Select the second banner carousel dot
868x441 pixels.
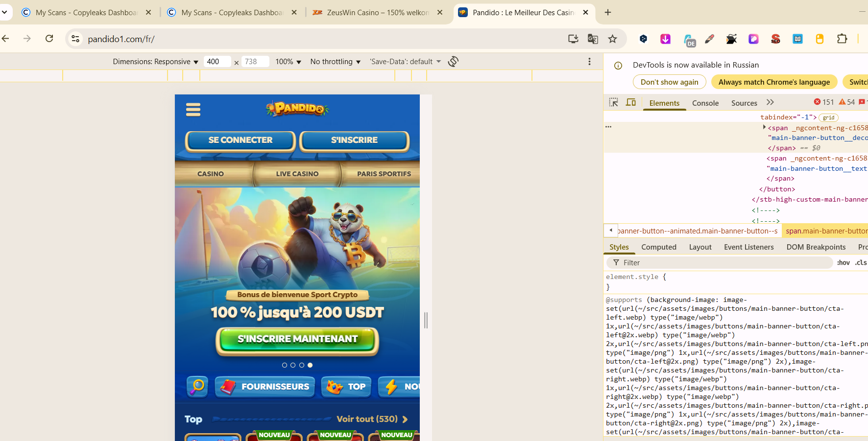click(x=293, y=365)
